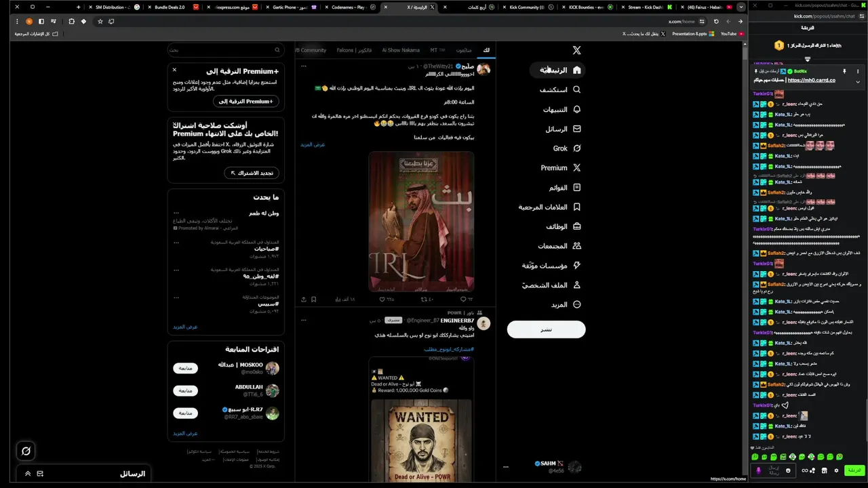Open Kick chat settings gear icon
The height and width of the screenshot is (488, 868).
point(836,470)
